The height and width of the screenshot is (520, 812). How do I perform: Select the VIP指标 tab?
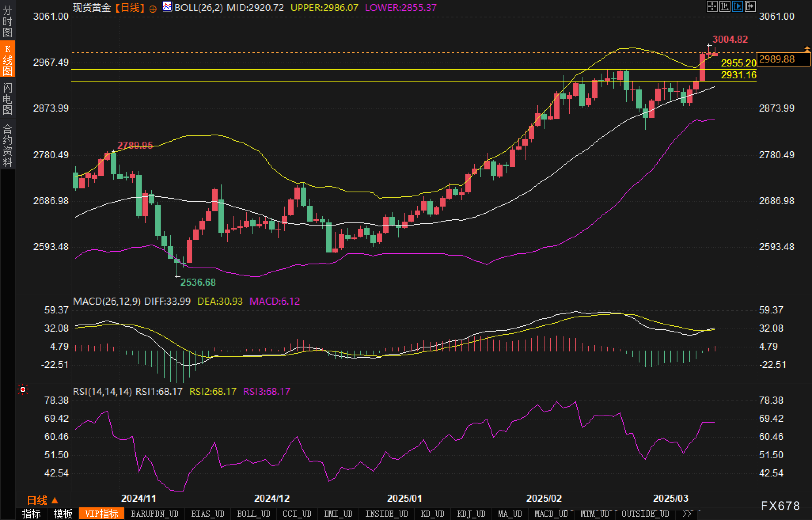tap(102, 514)
